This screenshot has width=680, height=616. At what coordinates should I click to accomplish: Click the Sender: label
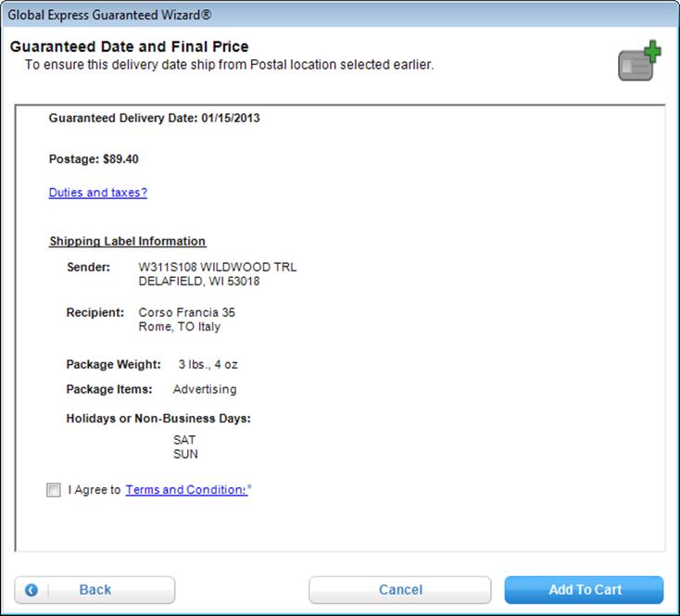click(x=88, y=267)
